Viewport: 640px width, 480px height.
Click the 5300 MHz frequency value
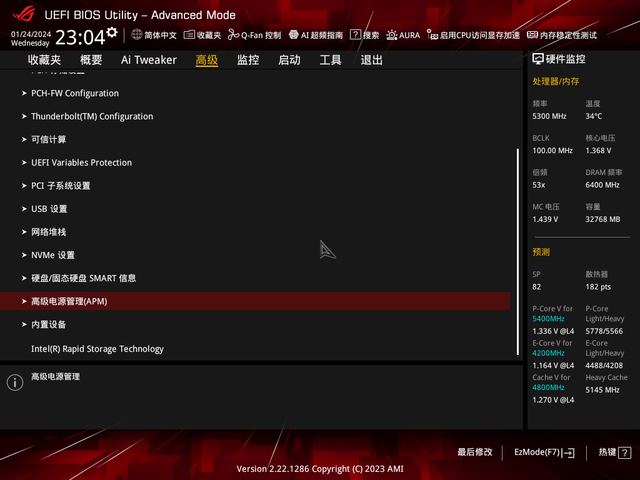(x=549, y=116)
